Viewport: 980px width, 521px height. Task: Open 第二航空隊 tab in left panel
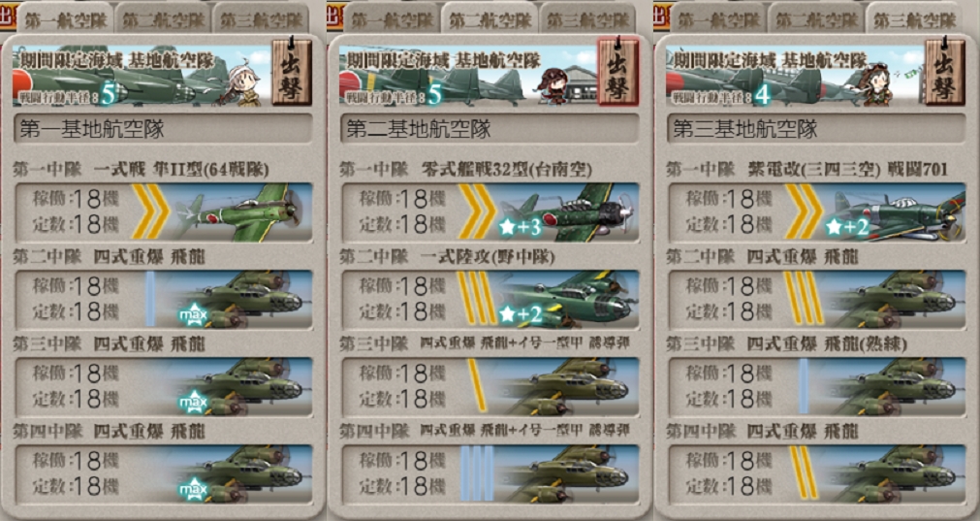[163, 19]
